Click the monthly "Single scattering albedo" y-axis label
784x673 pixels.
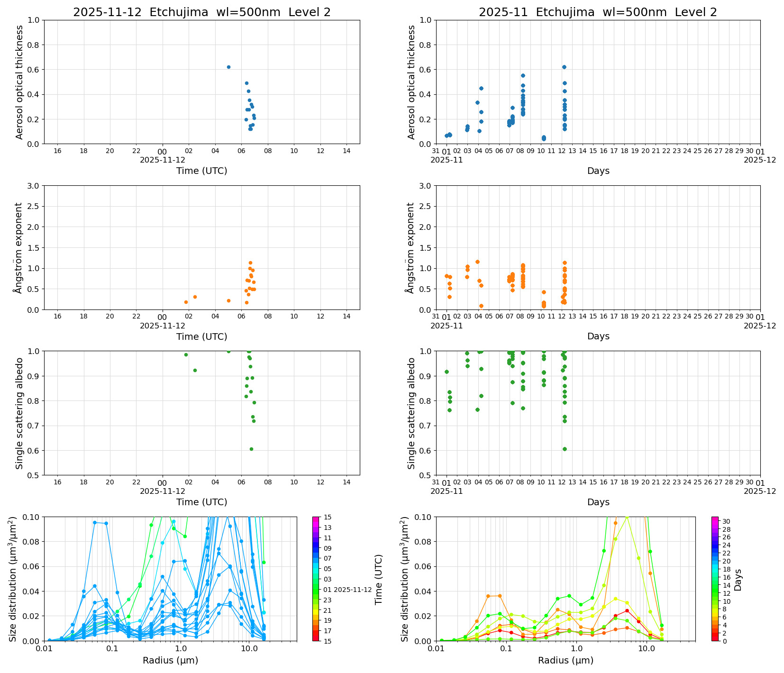(x=411, y=413)
